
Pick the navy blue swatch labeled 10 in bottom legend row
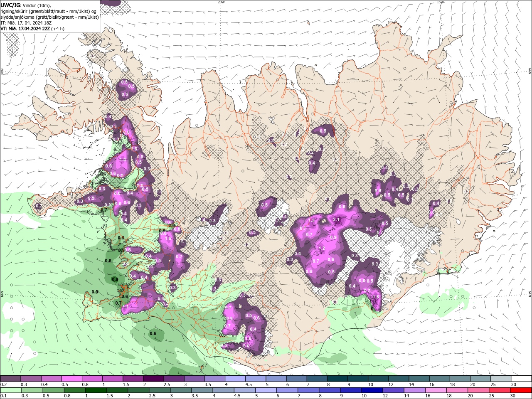coord(372,390)
